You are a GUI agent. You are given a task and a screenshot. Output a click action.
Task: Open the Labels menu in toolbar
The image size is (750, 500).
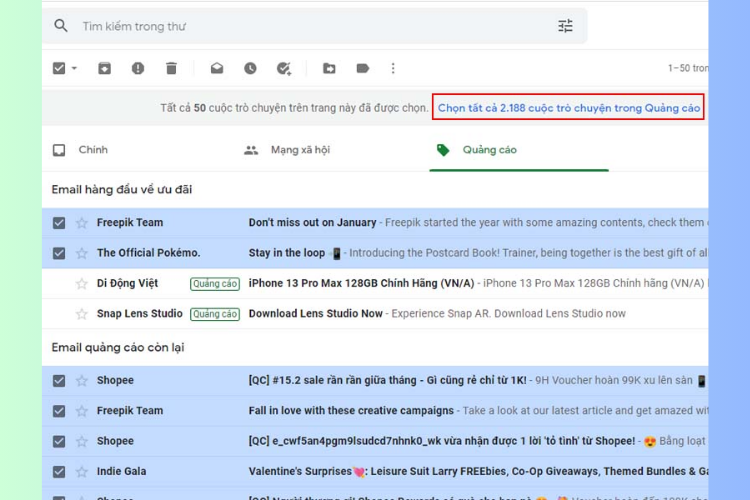[362, 68]
